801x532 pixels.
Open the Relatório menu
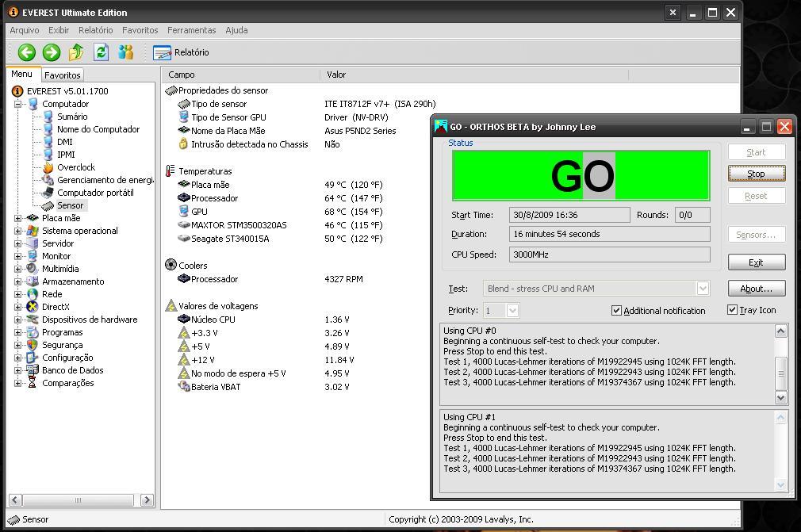[x=95, y=30]
